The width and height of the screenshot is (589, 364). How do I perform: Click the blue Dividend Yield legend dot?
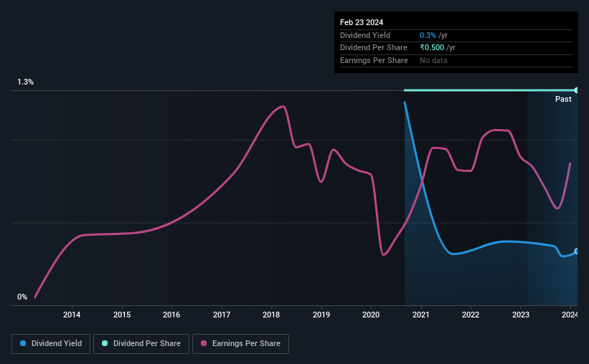click(23, 343)
